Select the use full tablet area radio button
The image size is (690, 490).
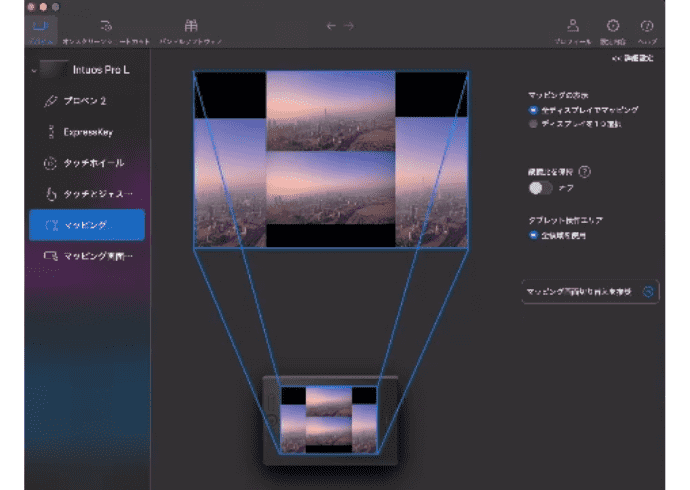click(x=534, y=235)
